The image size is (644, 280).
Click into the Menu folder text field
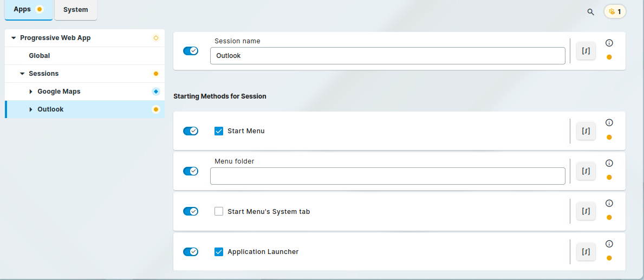[x=387, y=176]
